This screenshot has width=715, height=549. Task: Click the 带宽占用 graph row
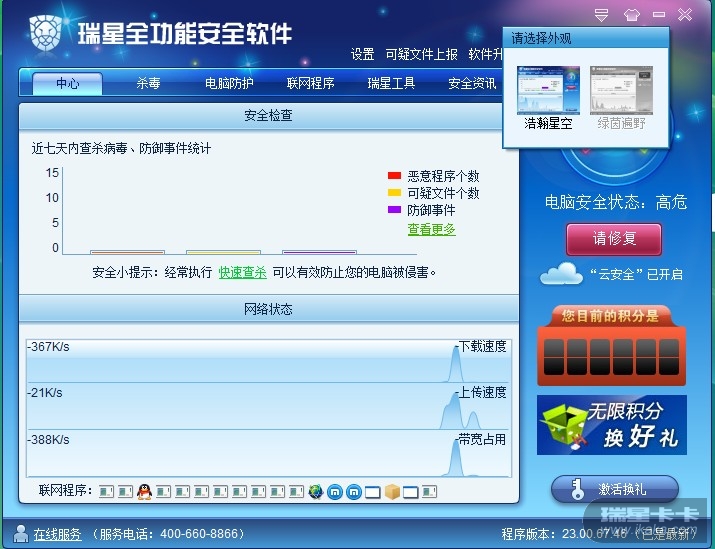click(x=269, y=453)
